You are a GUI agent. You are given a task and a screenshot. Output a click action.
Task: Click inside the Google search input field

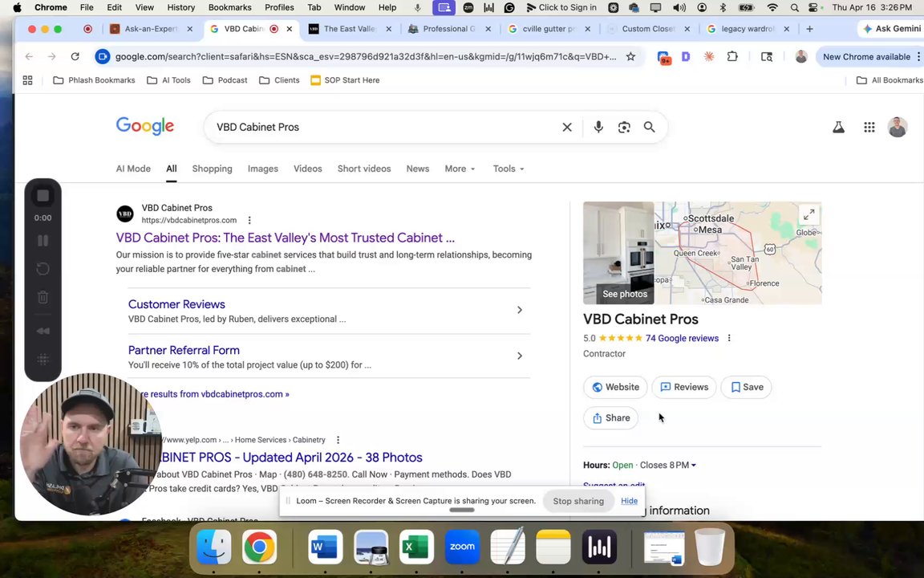[383, 127]
